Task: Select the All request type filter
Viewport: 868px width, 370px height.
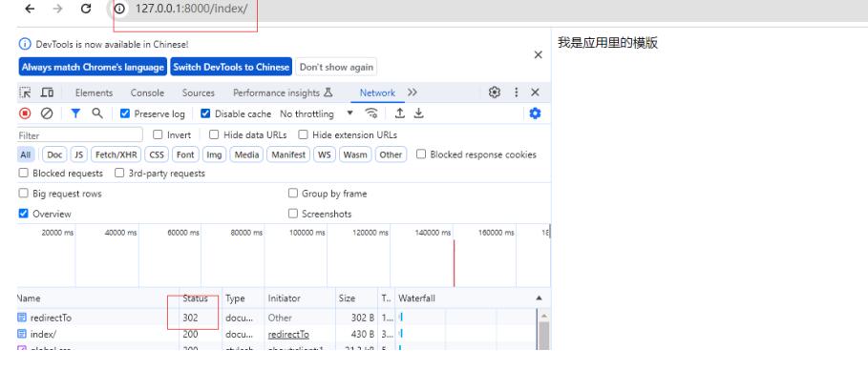Action: coord(26,154)
